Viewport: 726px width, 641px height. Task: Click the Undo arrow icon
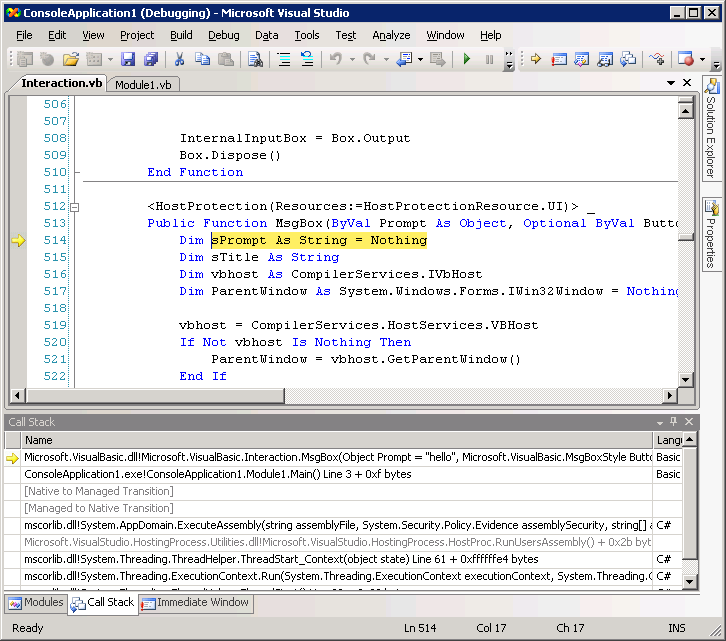336,59
